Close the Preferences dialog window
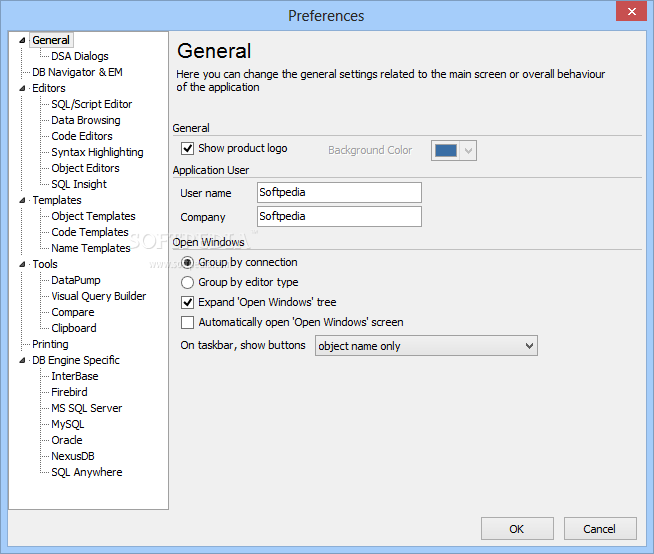 629,14
